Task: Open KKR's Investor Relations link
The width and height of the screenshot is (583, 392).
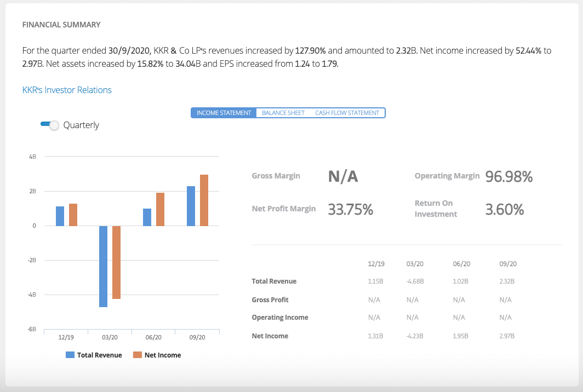Action: tap(67, 90)
